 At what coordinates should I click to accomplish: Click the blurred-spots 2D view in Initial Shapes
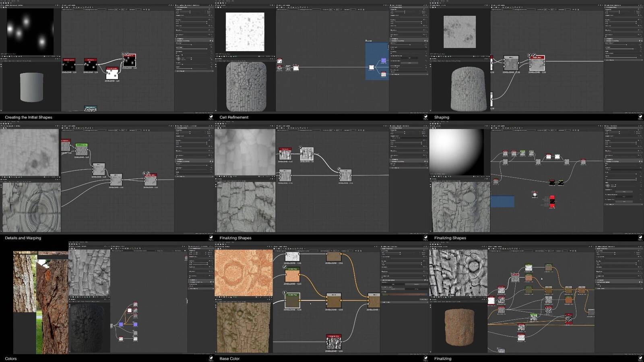tap(30, 31)
